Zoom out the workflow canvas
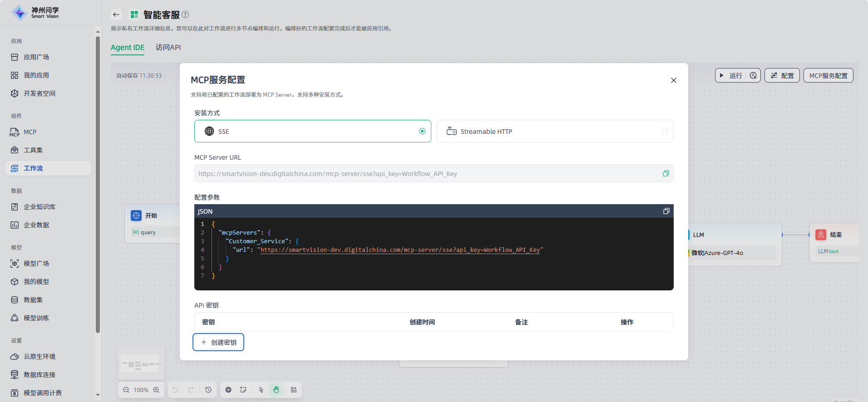This screenshot has width=868, height=402. tap(126, 390)
